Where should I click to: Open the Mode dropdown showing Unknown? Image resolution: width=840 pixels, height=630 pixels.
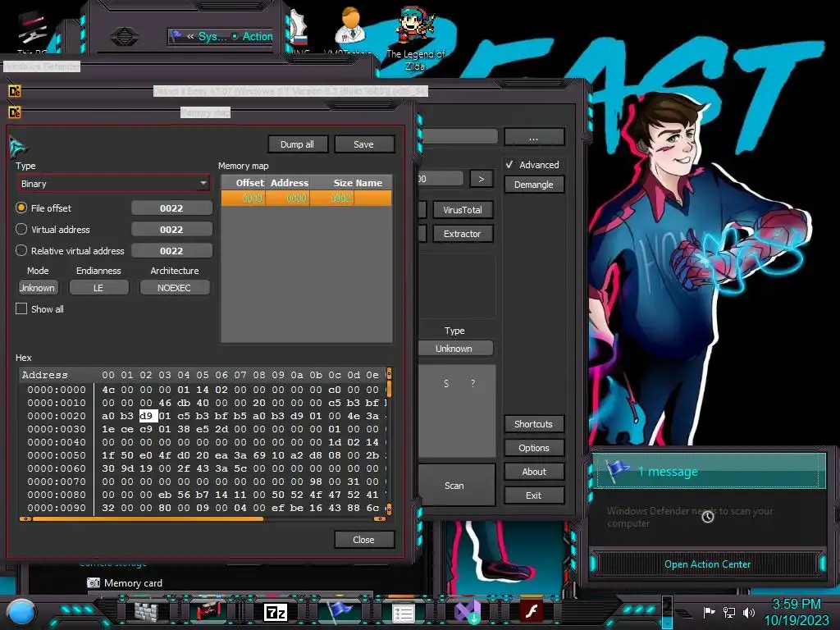(x=38, y=288)
